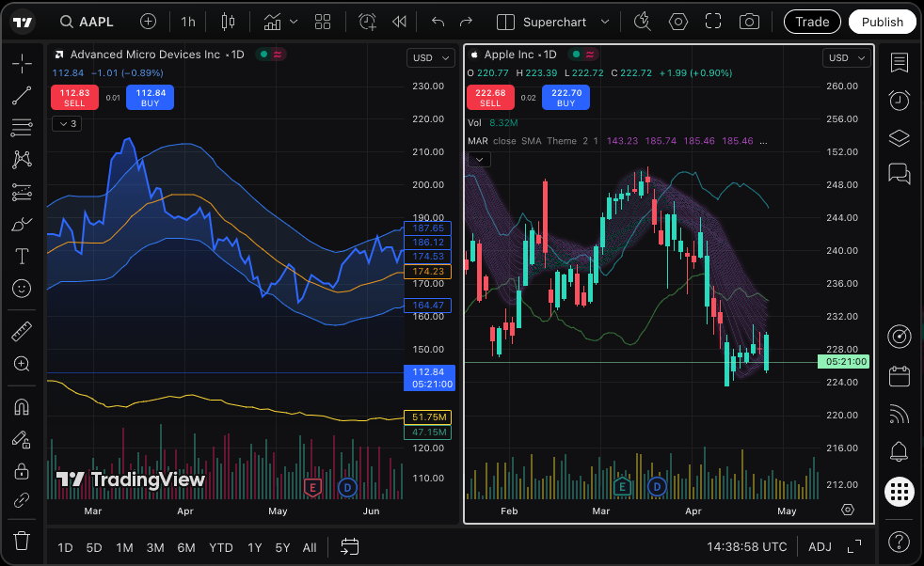The height and width of the screenshot is (566, 924).
Task: Open the USD currency dropdown on AMD chart
Action: coord(431,57)
